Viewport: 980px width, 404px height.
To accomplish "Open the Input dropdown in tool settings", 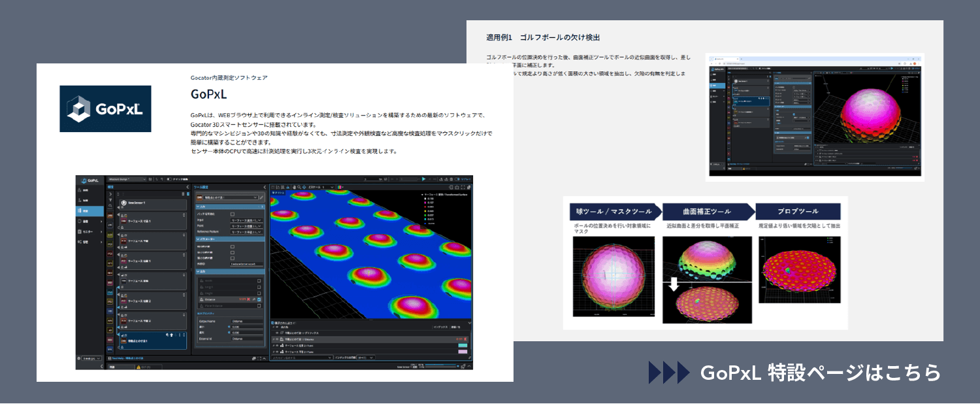I will (x=247, y=220).
